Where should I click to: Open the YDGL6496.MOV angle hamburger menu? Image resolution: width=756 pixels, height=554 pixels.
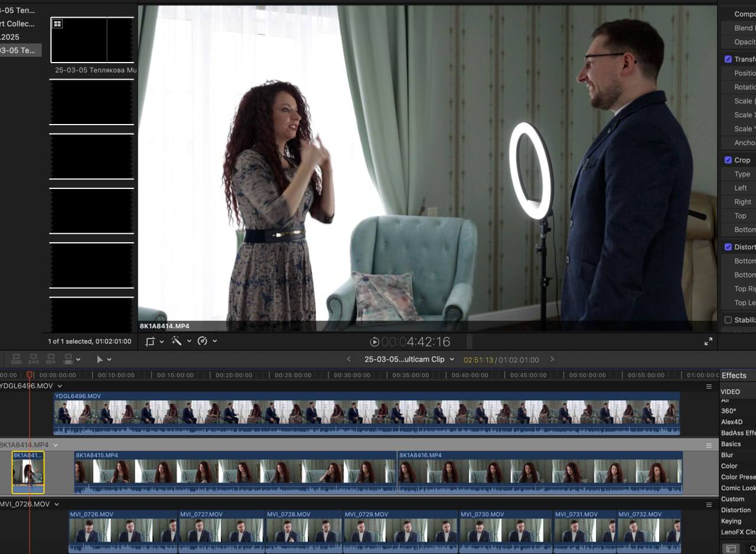point(709,386)
